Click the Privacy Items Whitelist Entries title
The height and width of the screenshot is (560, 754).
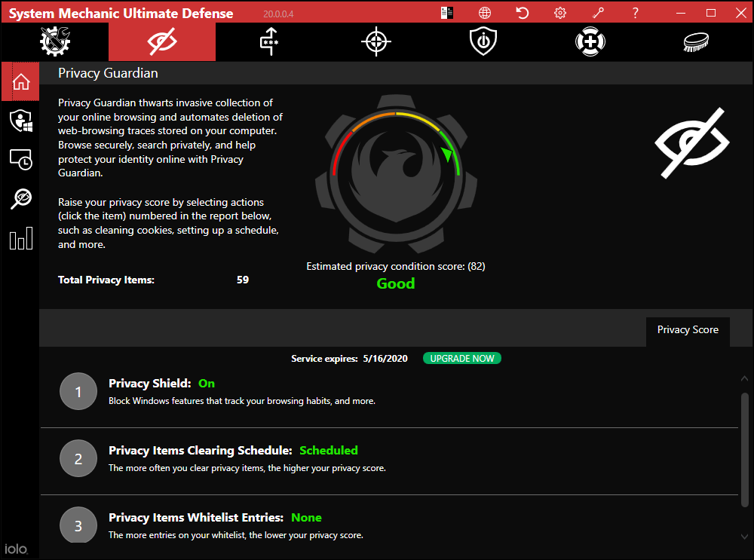[x=196, y=518]
